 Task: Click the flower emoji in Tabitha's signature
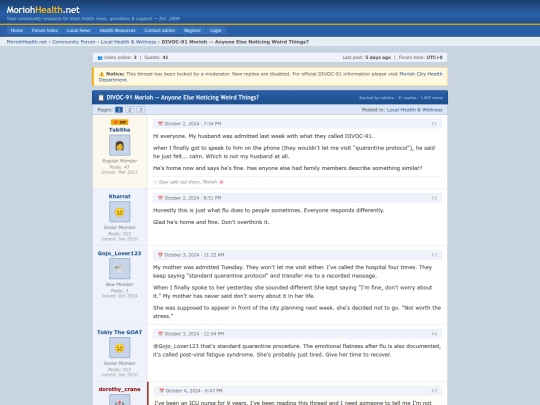point(221,182)
